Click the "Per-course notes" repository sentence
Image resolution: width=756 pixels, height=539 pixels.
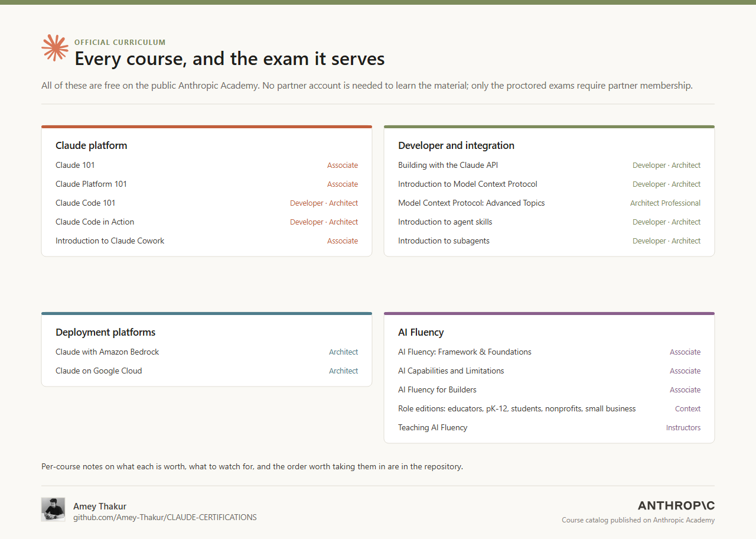click(252, 466)
